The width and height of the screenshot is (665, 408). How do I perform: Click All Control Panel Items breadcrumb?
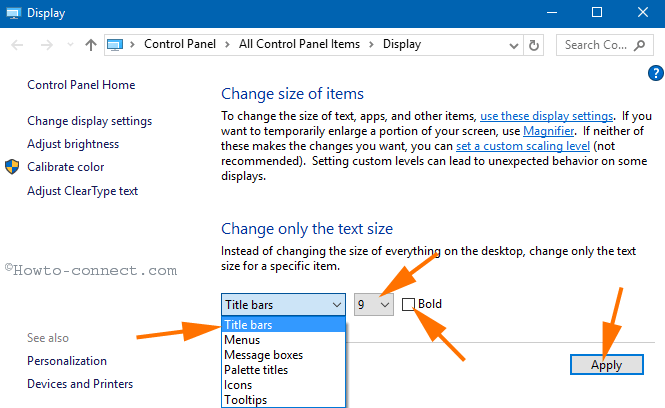point(299,44)
